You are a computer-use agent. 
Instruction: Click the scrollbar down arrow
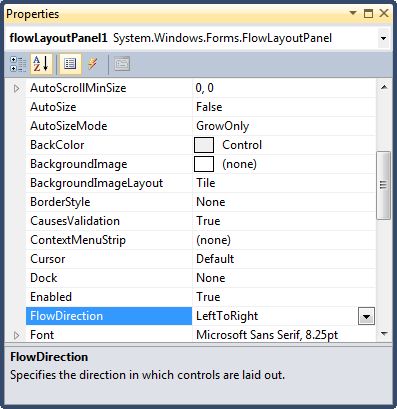(x=384, y=334)
